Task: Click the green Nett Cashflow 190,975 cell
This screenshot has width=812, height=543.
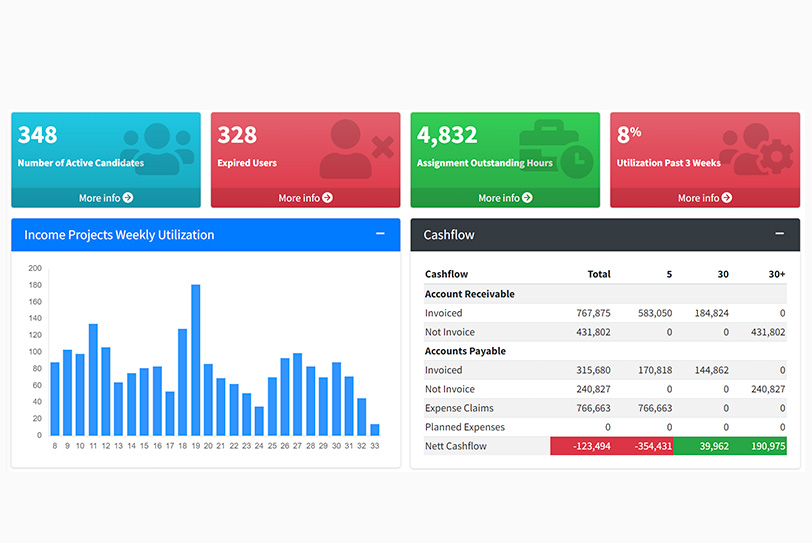Action: tap(758, 446)
